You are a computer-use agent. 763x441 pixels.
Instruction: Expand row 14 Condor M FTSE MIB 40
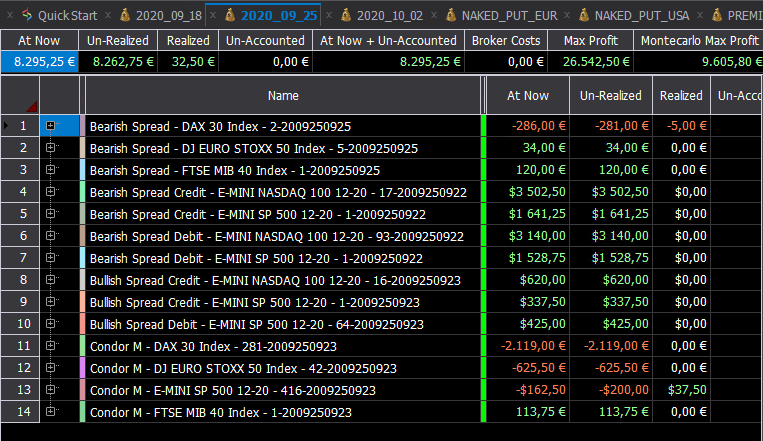coord(50,412)
